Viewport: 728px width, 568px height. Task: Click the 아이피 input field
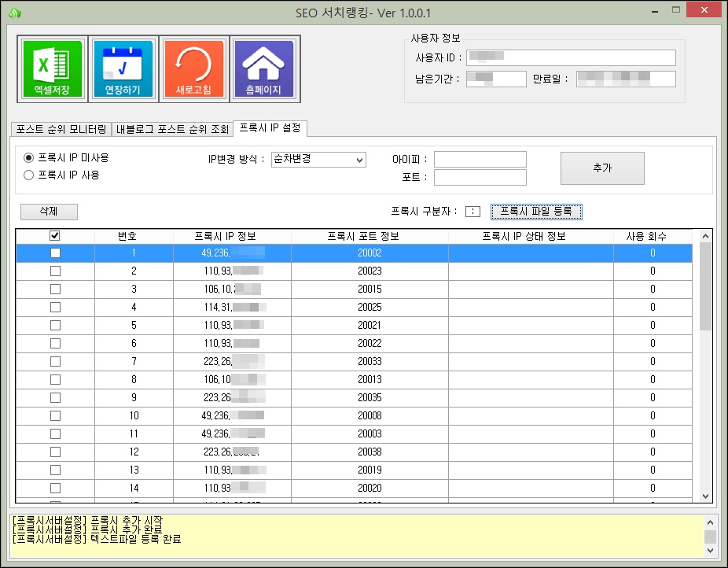point(480,159)
